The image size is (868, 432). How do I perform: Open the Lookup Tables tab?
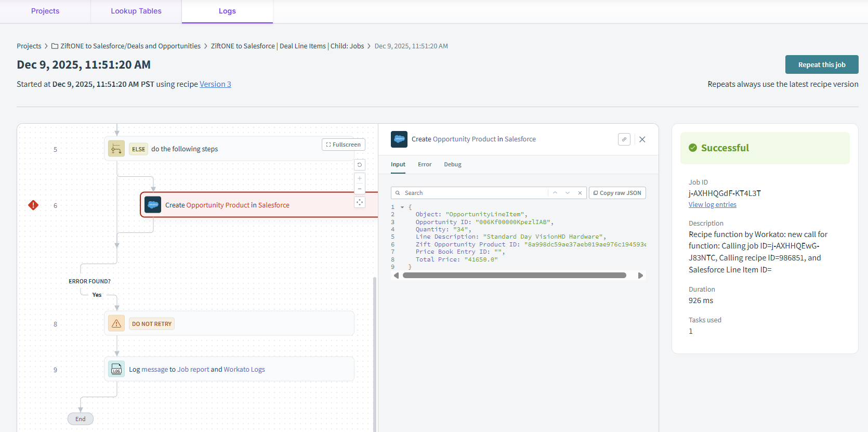click(x=136, y=11)
